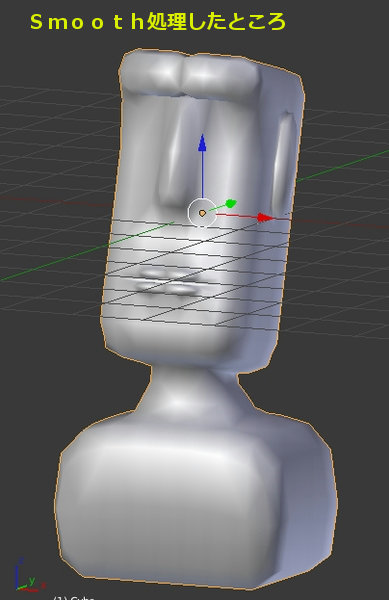The image size is (389, 600).
Task: Click the white circle at manipulator center
Action: [202, 212]
